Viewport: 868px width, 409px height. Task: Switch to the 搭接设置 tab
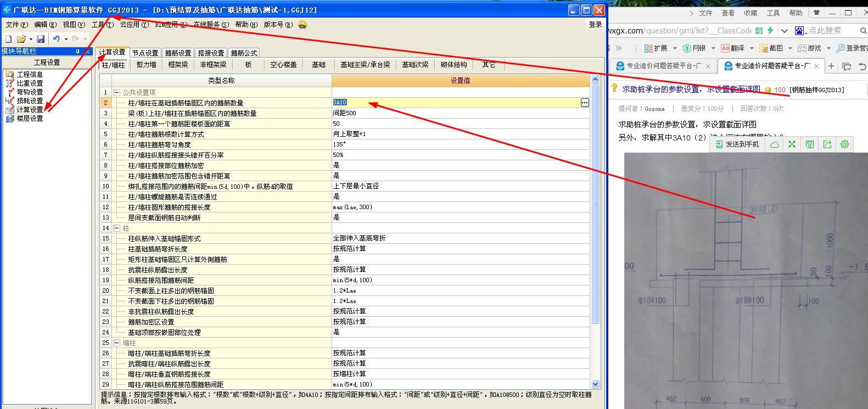[211, 53]
